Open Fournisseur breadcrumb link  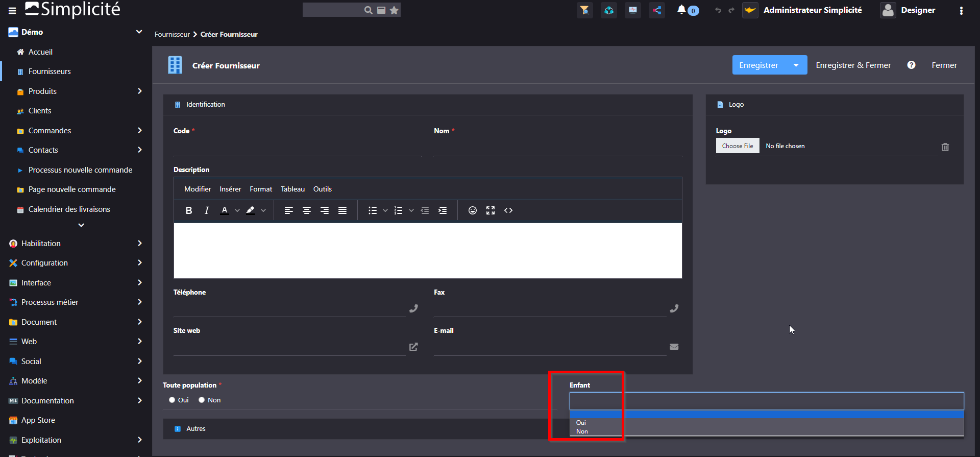[x=172, y=34]
